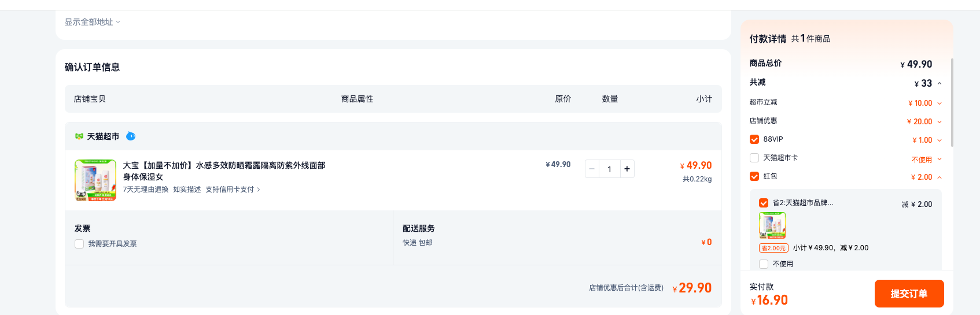Edit the quantity input field
The height and width of the screenshot is (315, 980).
click(x=609, y=169)
